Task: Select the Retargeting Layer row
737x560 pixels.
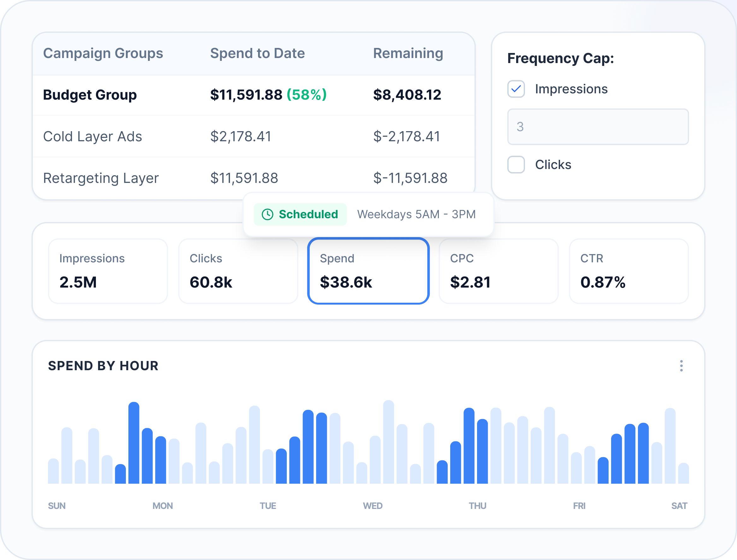Action: pos(101,178)
